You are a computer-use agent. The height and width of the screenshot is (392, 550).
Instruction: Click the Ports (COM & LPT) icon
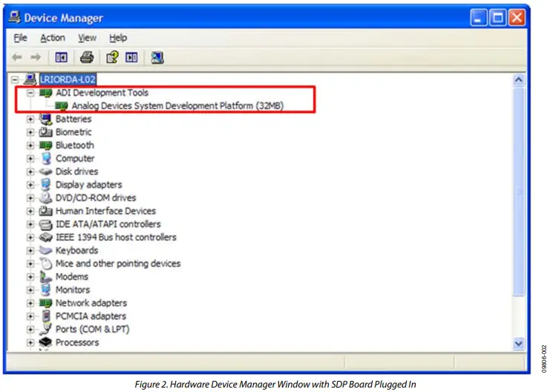[x=45, y=330]
